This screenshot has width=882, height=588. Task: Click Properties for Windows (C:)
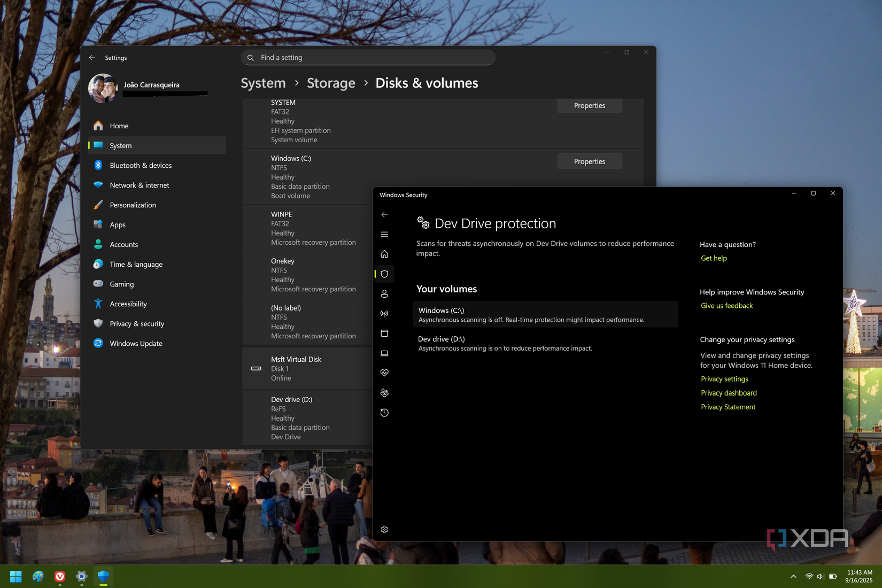(589, 161)
